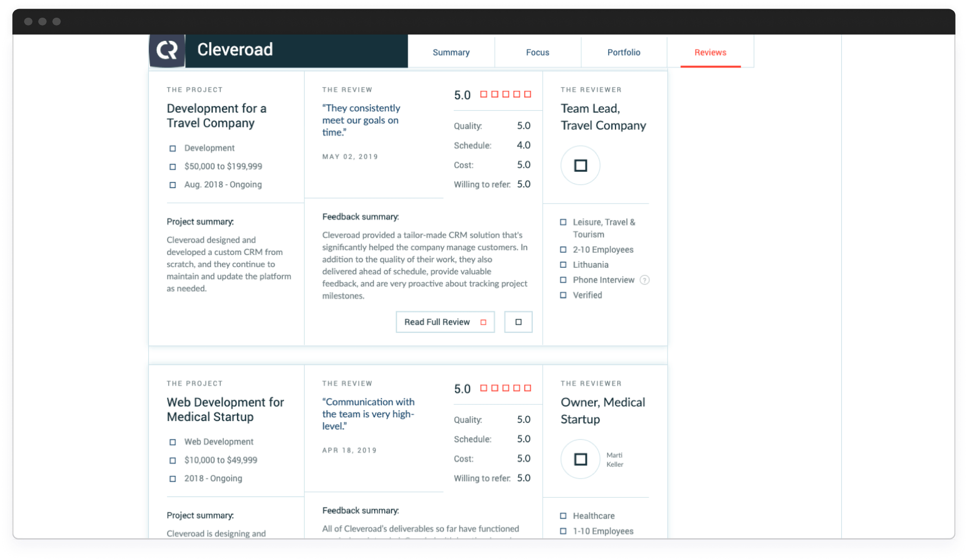Click the Owner, Medical Startup heading
This screenshot has width=967, height=560.
603,411
